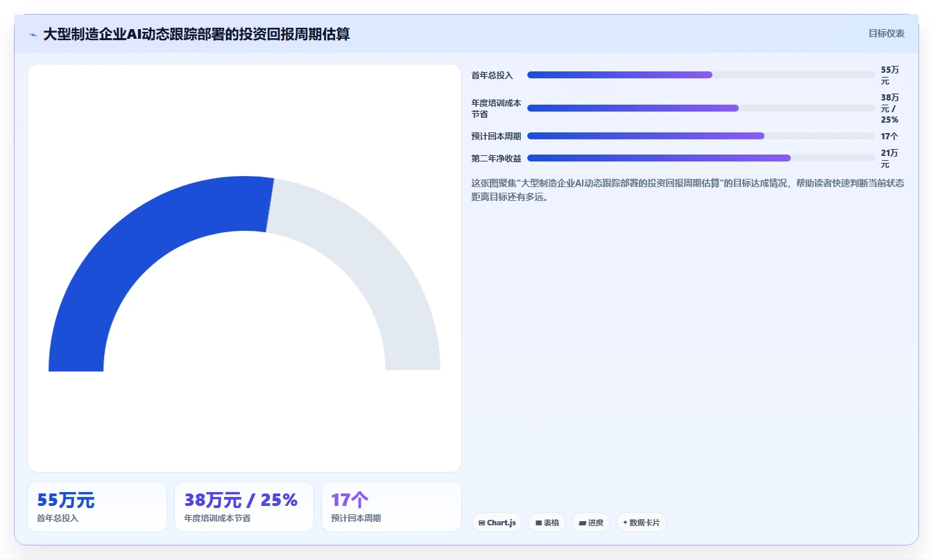This screenshot has width=933, height=560.
Task: Click the Chart.js tag chip
Action: (x=497, y=523)
